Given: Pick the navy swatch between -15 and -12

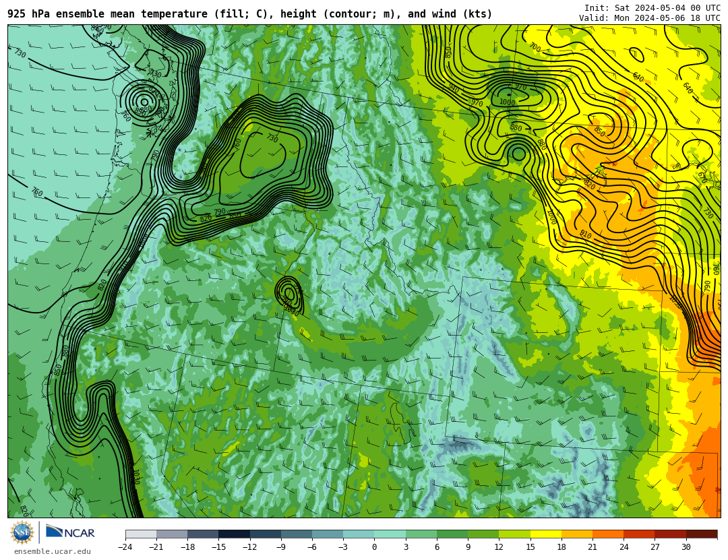Looking at the screenshot, I should pyautogui.click(x=234, y=534).
